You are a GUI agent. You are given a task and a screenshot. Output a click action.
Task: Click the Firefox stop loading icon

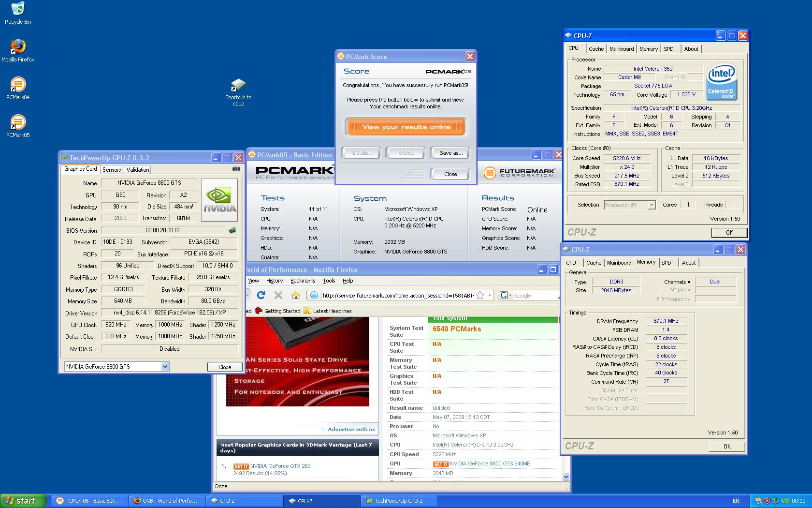pyautogui.click(x=278, y=295)
